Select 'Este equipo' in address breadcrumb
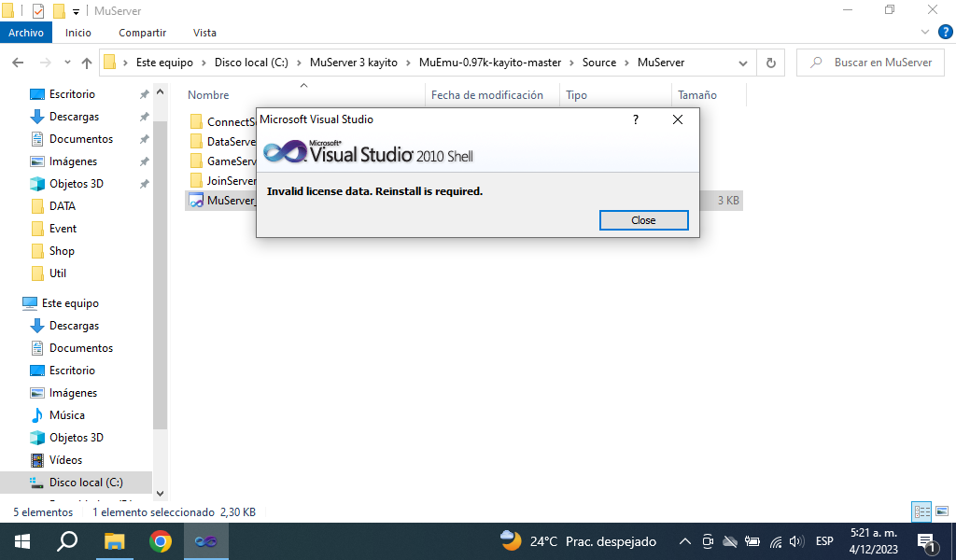Viewport: 956px width, 560px height. point(164,63)
